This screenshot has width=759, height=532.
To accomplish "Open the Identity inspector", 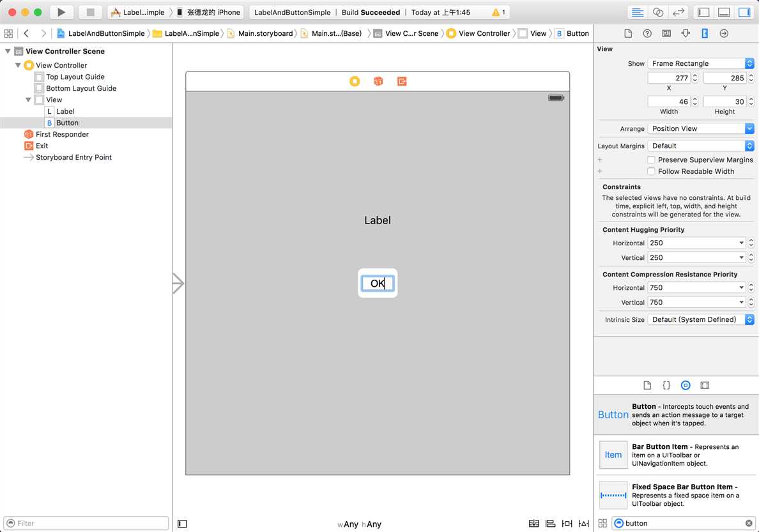I will pos(666,33).
